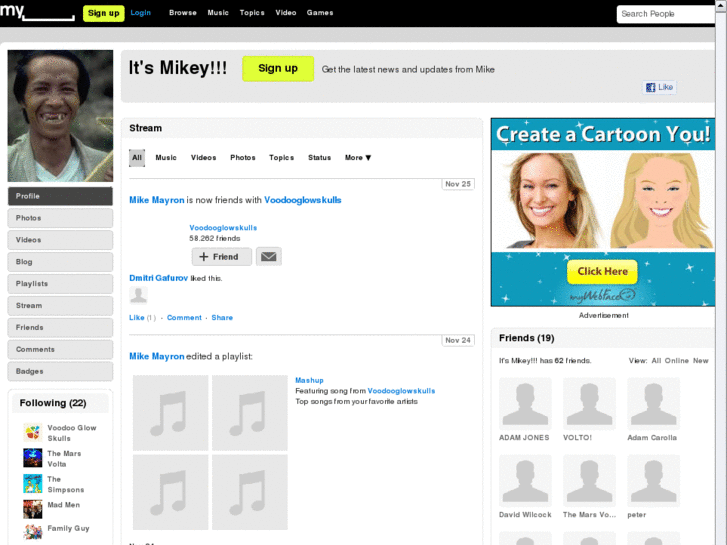Open Dmitri Gafurov's avatar icon
Viewport: 727px width, 545px height.
click(x=138, y=295)
